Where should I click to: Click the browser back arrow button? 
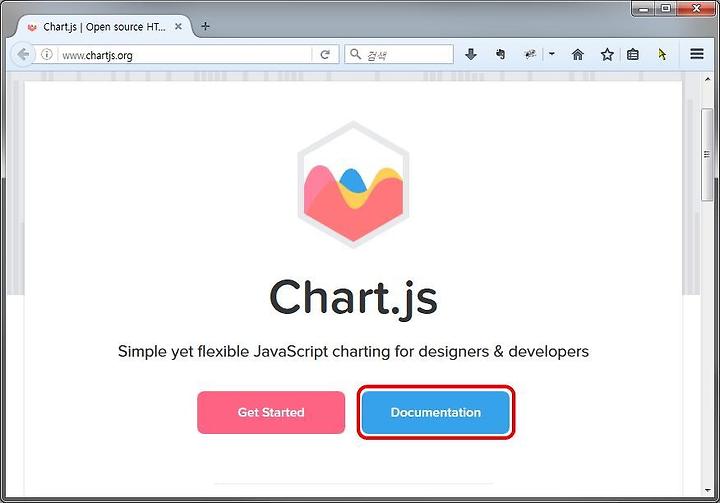point(22,55)
